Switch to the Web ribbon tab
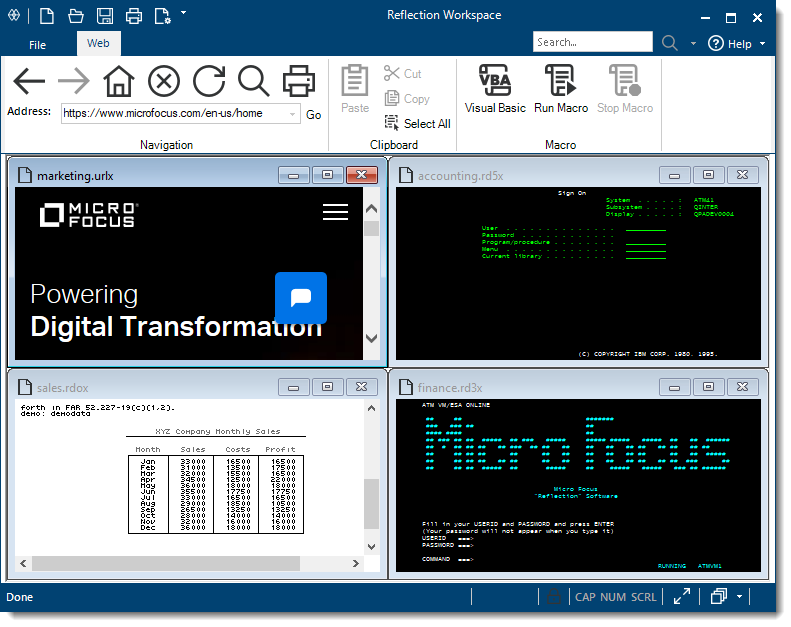 tap(98, 43)
